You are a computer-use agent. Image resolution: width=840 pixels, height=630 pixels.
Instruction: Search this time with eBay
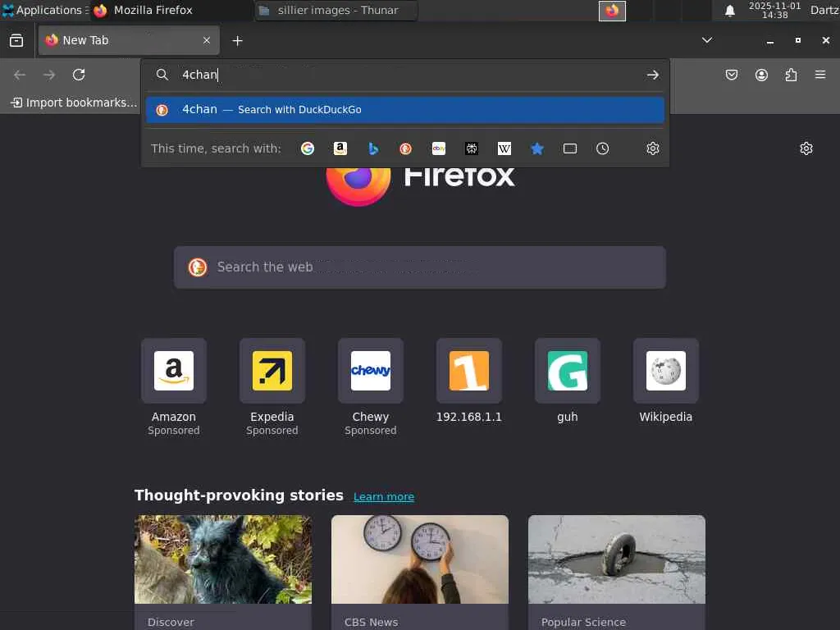click(x=439, y=148)
